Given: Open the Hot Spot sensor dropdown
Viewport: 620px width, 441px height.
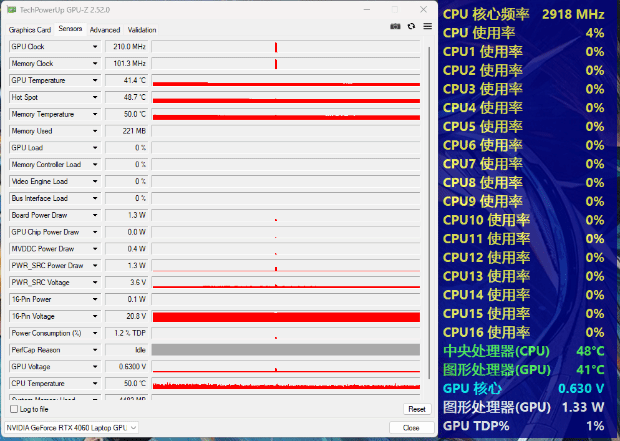Looking at the screenshot, I should pos(95,97).
